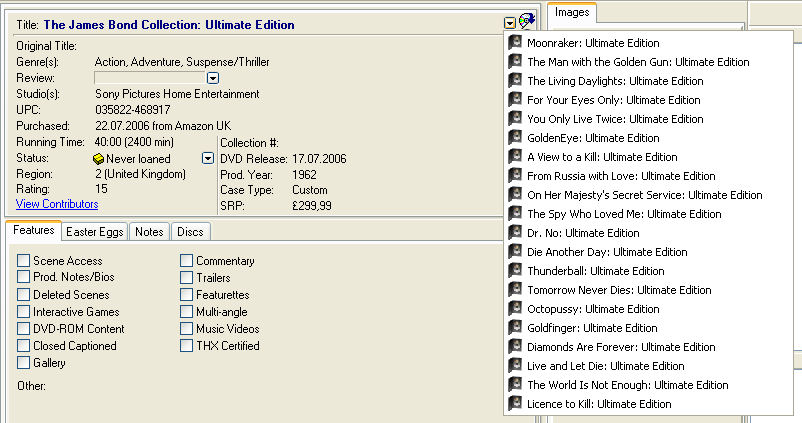The height and width of the screenshot is (423, 802).
Task: Click the empty Review field
Action: [x=150, y=78]
